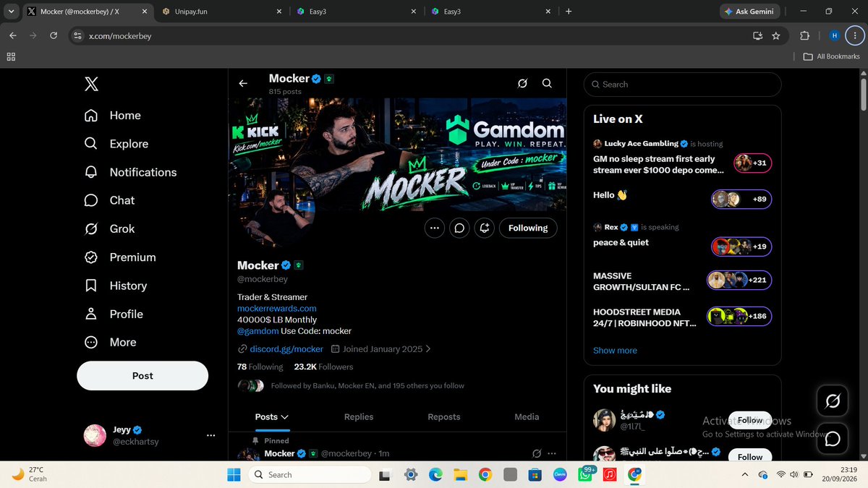Open Explore from the sidebar
This screenshot has height=488, width=868.
pyautogui.click(x=116, y=144)
